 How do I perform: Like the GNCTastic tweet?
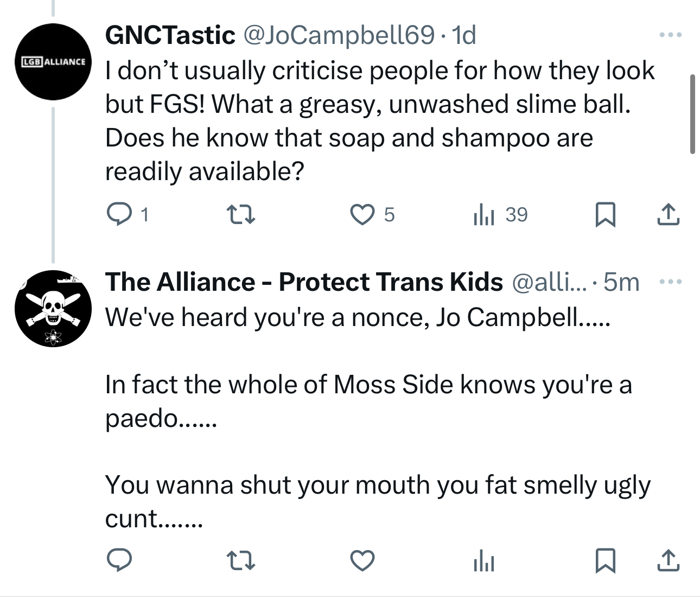point(362,214)
